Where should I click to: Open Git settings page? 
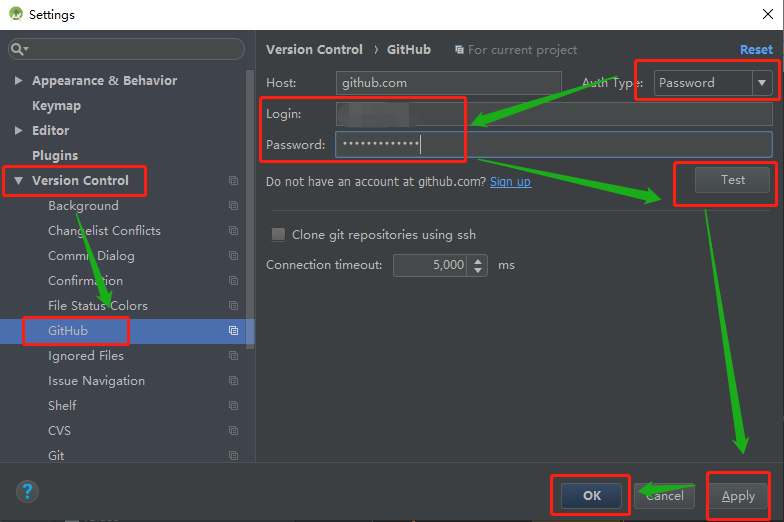coord(56,456)
